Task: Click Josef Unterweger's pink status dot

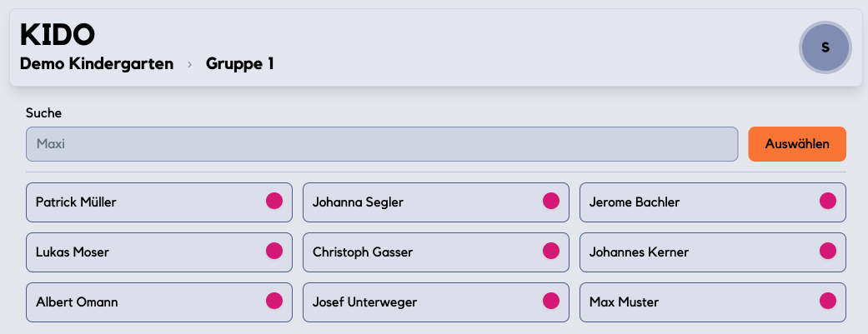Action: click(x=551, y=301)
